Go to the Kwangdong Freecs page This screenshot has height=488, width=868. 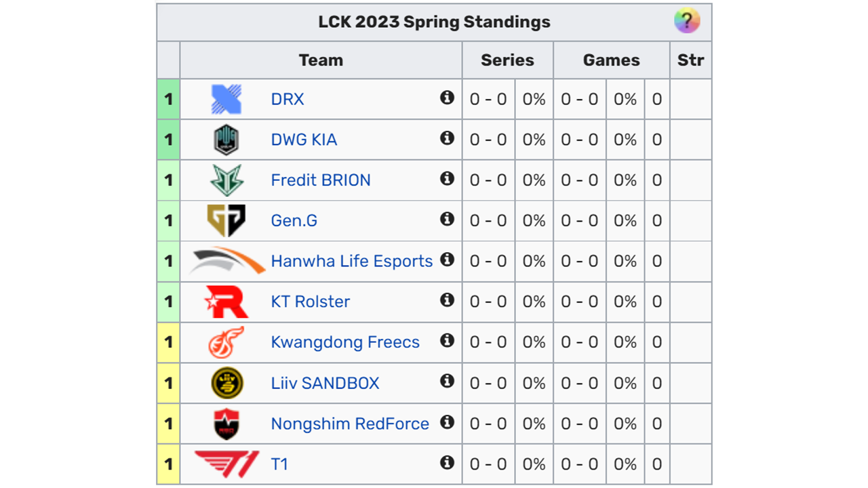[345, 342]
